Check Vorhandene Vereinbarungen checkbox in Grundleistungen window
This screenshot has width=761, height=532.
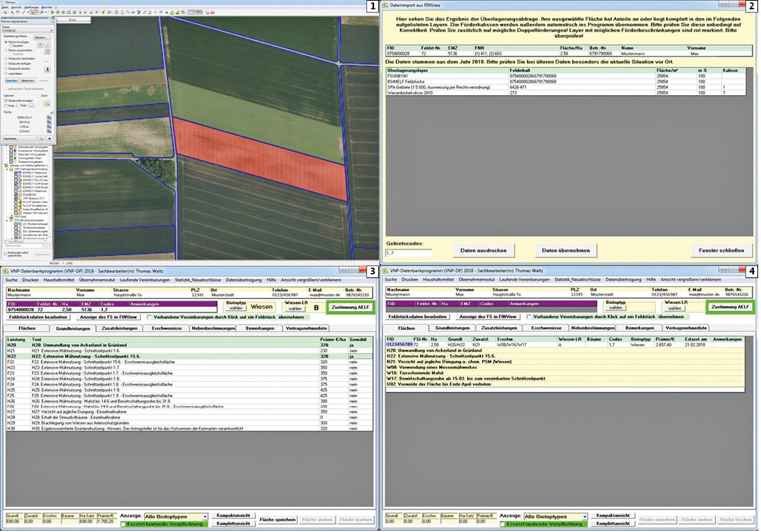click(149, 317)
